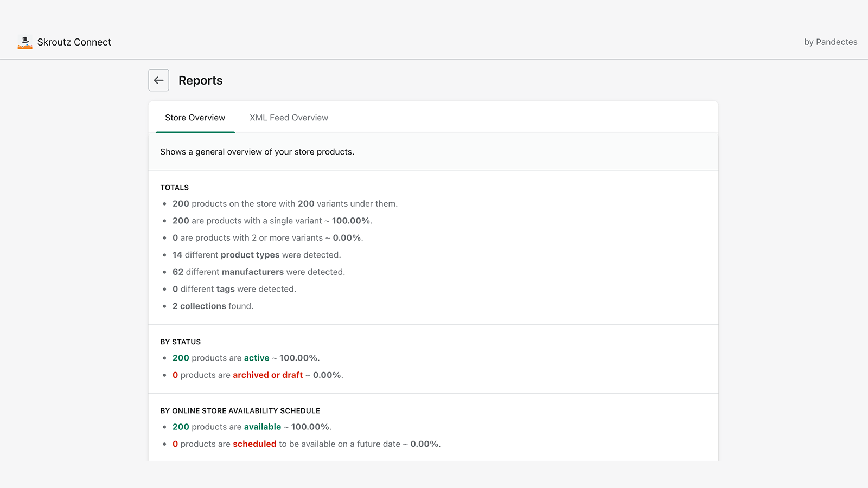
Task: Click the 'scheduled' red status text
Action: (x=254, y=444)
